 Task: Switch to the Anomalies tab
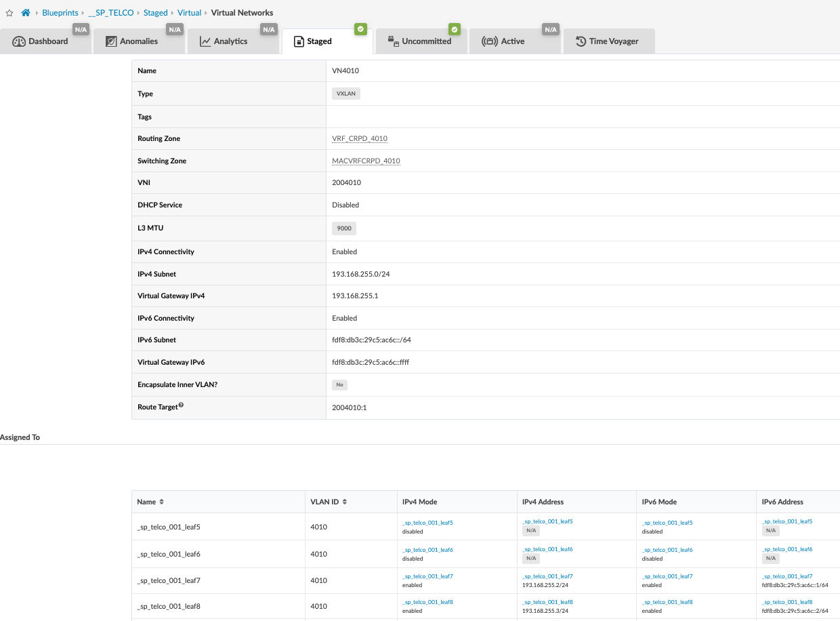pos(139,41)
